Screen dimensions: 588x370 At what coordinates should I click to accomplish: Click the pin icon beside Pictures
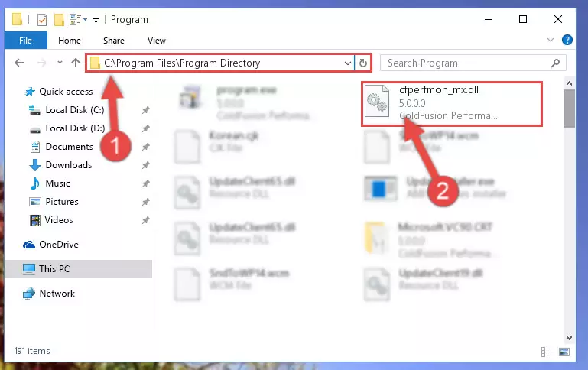pyautogui.click(x=145, y=202)
